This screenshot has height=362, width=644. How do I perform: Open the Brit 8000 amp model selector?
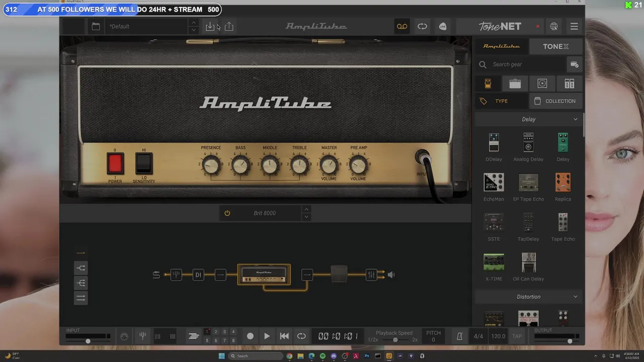point(265,213)
